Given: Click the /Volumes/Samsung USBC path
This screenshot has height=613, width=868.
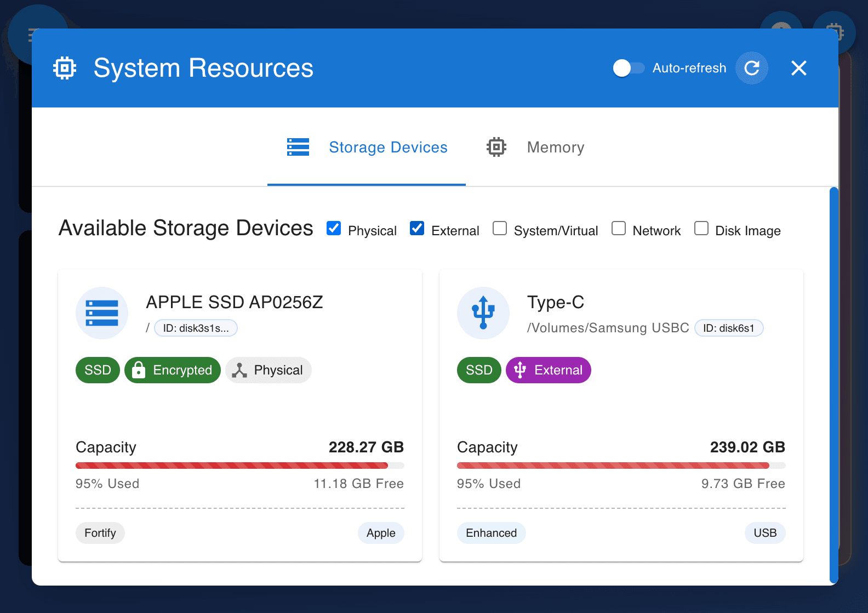Looking at the screenshot, I should coord(608,328).
